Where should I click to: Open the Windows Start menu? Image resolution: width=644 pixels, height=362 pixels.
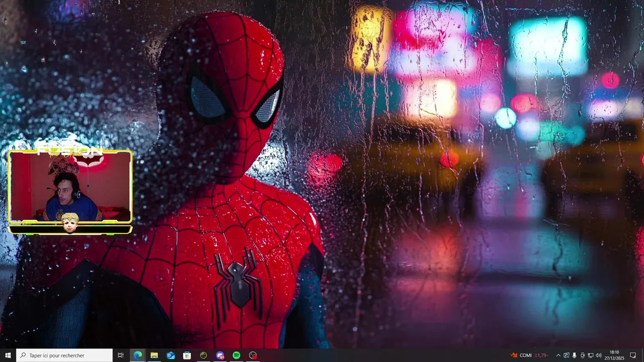[x=8, y=355]
